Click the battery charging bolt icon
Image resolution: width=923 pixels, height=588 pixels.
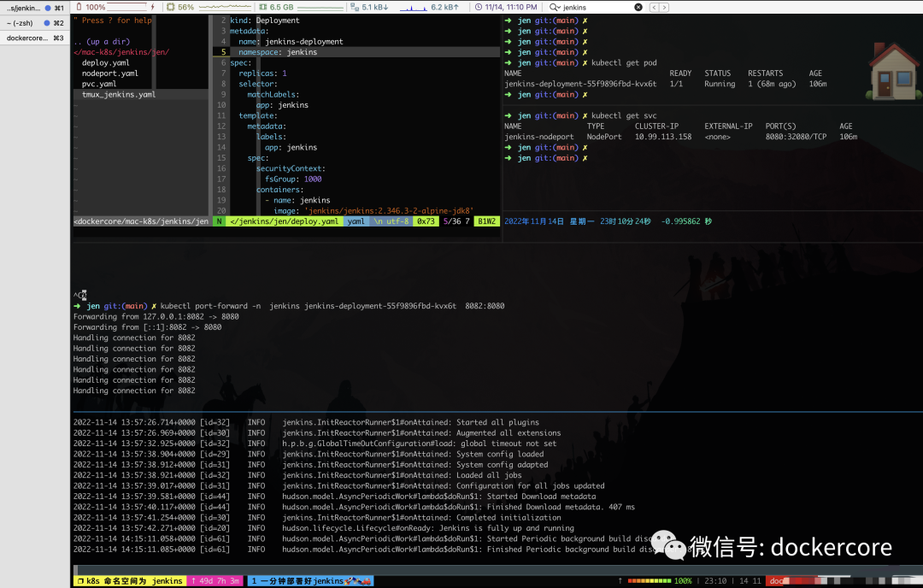153,7
